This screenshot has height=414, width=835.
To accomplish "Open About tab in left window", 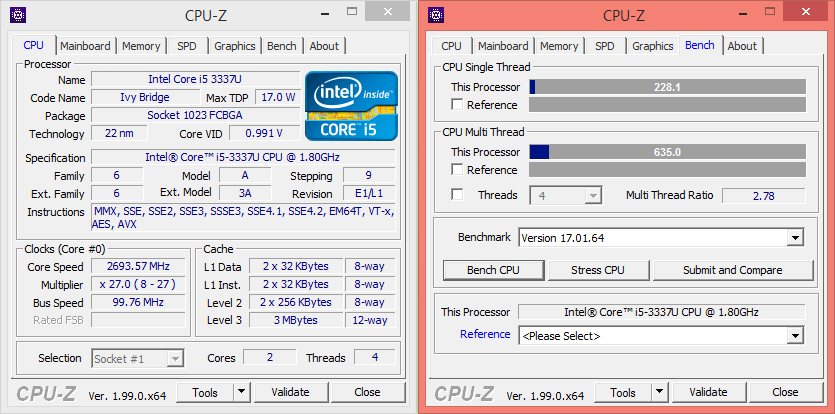I will (x=324, y=46).
